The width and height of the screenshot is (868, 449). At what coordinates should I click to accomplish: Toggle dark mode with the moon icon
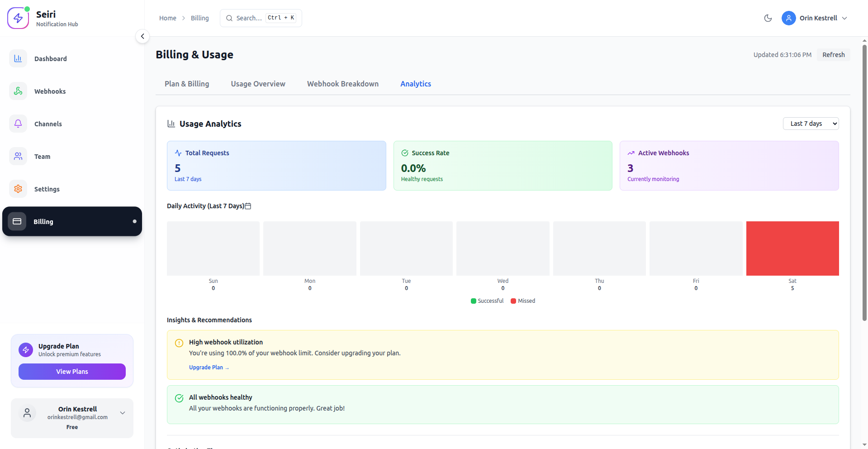[x=768, y=18]
